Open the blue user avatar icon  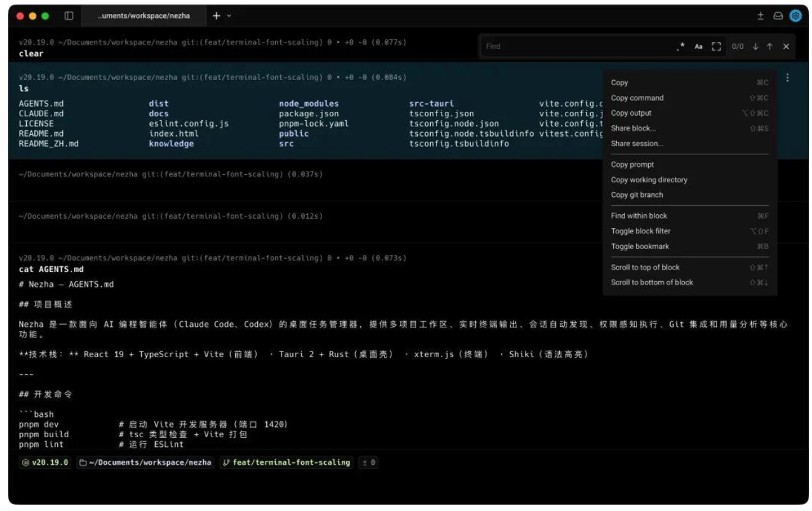795,16
